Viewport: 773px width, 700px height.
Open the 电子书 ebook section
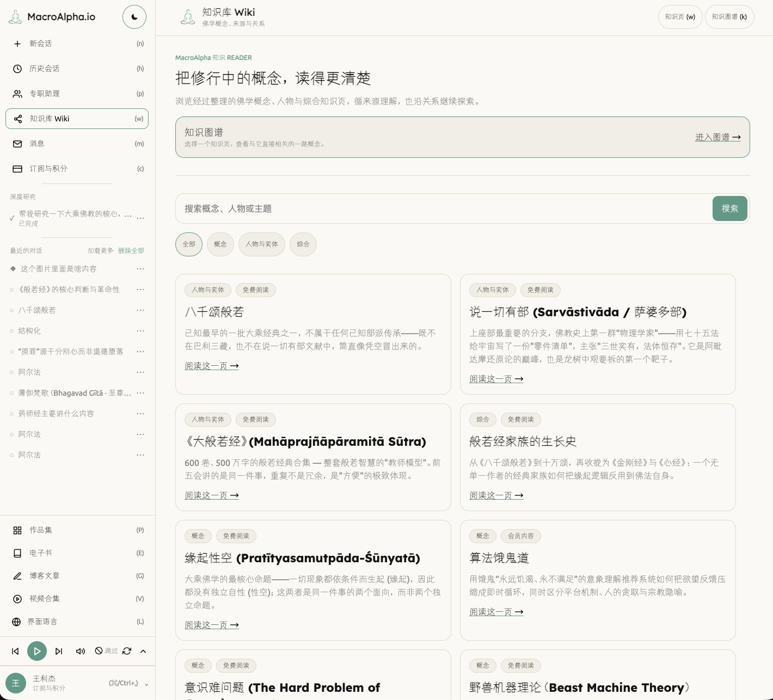pyautogui.click(x=77, y=553)
